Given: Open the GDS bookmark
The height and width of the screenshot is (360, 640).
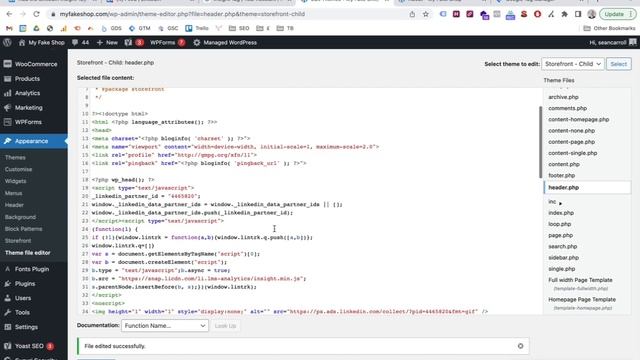Looking at the screenshot, I should 111,28.
